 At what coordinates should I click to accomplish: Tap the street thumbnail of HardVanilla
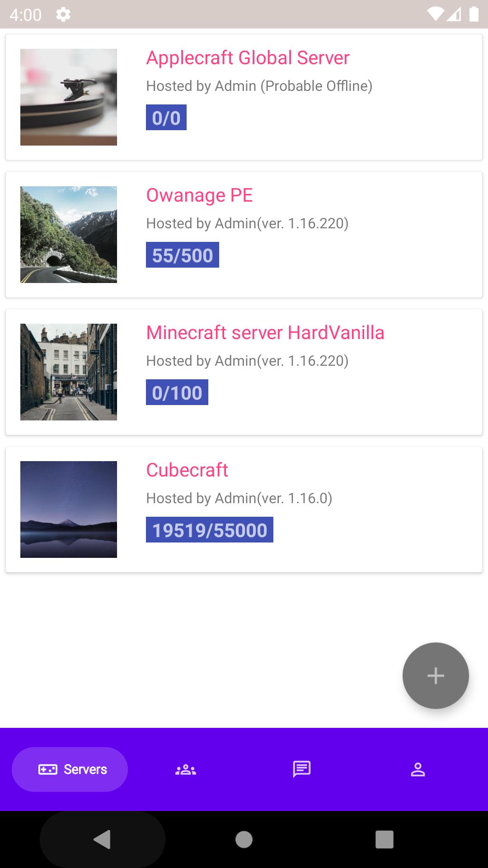[x=69, y=372]
